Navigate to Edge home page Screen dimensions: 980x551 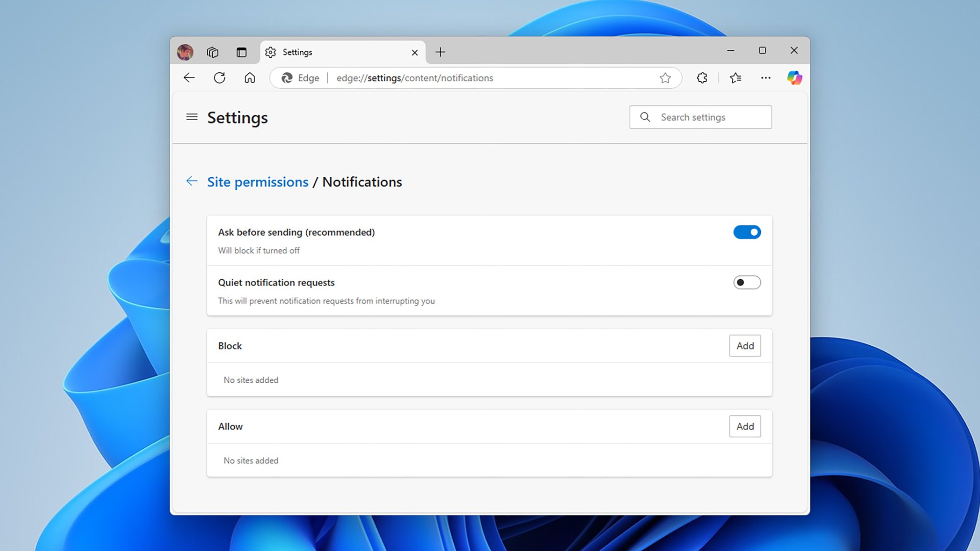click(249, 77)
